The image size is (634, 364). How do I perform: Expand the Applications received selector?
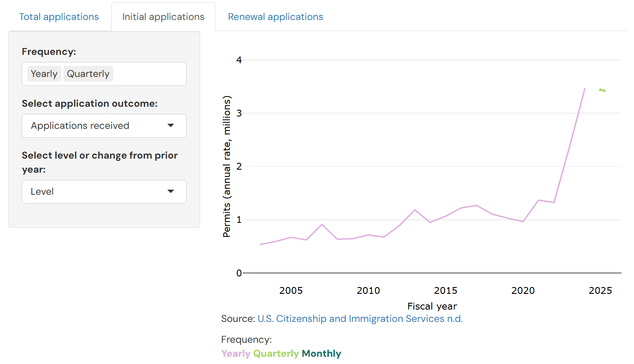coord(104,126)
